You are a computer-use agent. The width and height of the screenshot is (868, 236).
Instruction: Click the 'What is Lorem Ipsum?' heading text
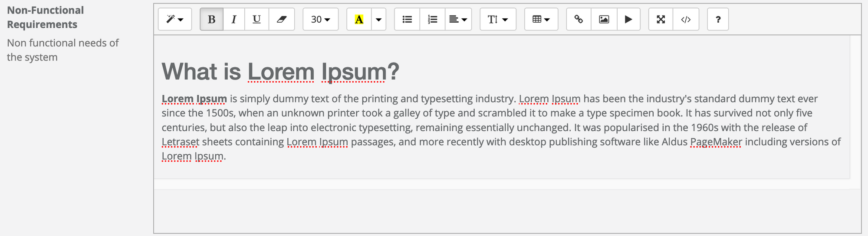click(280, 72)
